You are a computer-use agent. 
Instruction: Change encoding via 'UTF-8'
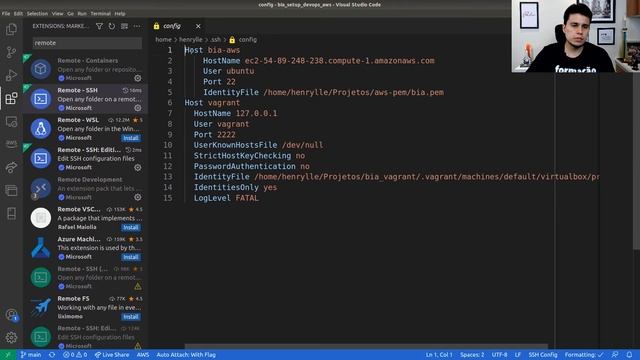click(500, 355)
